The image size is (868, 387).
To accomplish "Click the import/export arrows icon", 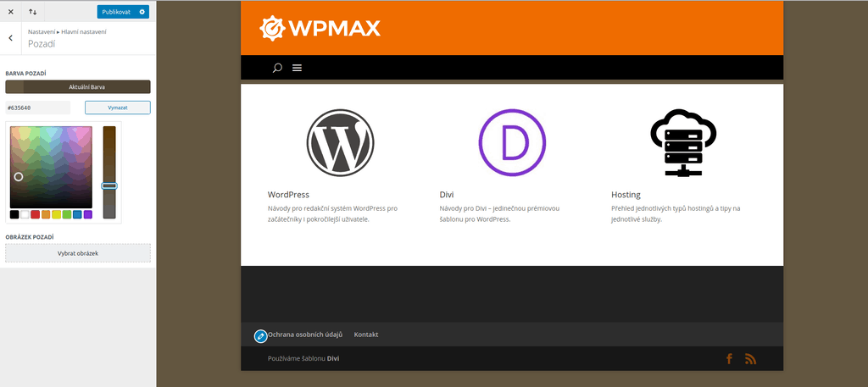I will (x=33, y=12).
